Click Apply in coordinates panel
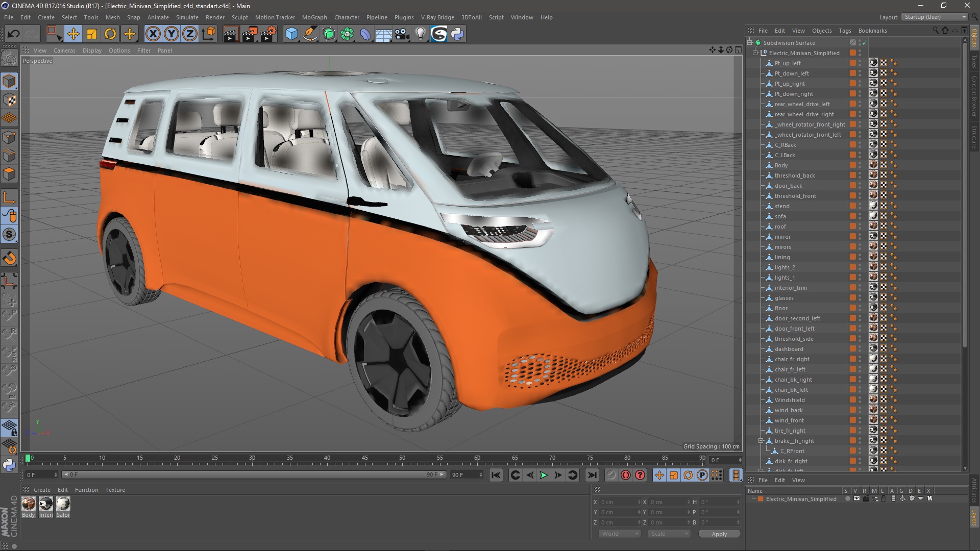The width and height of the screenshot is (980, 551). (x=719, y=534)
